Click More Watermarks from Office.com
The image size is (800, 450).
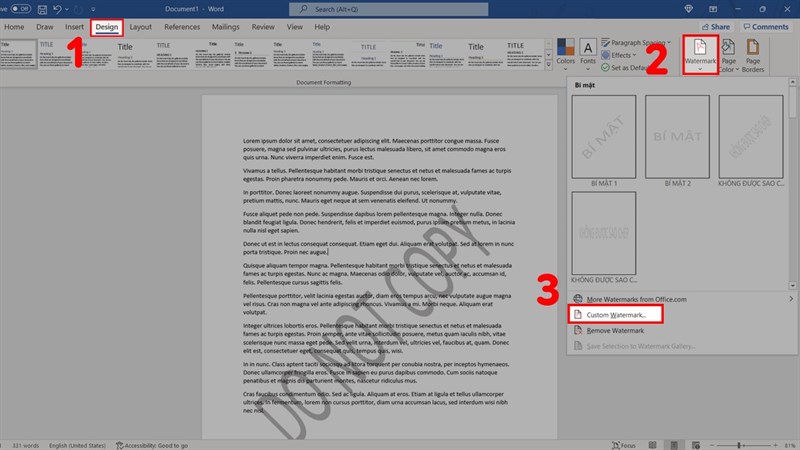pyautogui.click(x=636, y=299)
